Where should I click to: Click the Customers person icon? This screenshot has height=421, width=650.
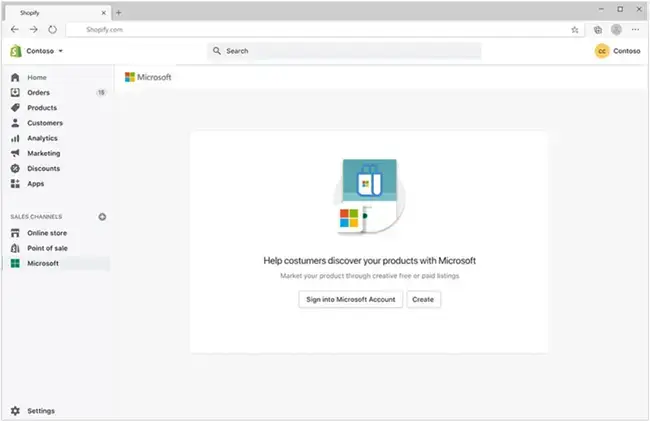pyautogui.click(x=15, y=123)
